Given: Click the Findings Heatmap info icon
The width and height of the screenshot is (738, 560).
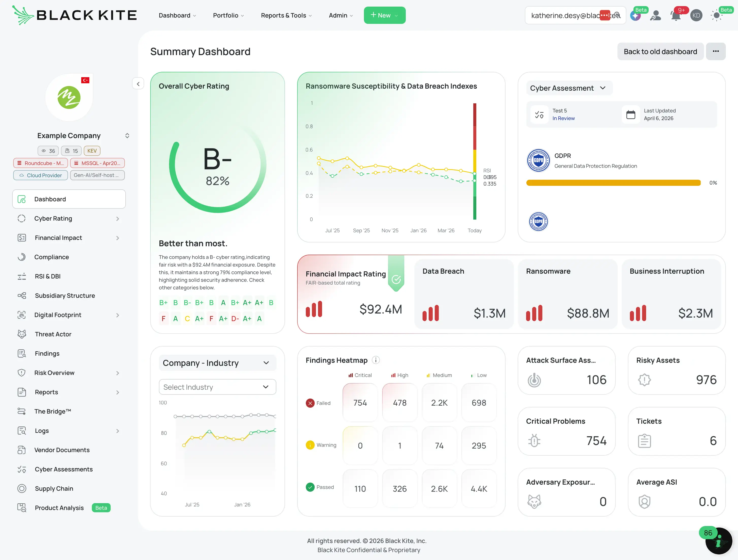Looking at the screenshot, I should [x=376, y=360].
